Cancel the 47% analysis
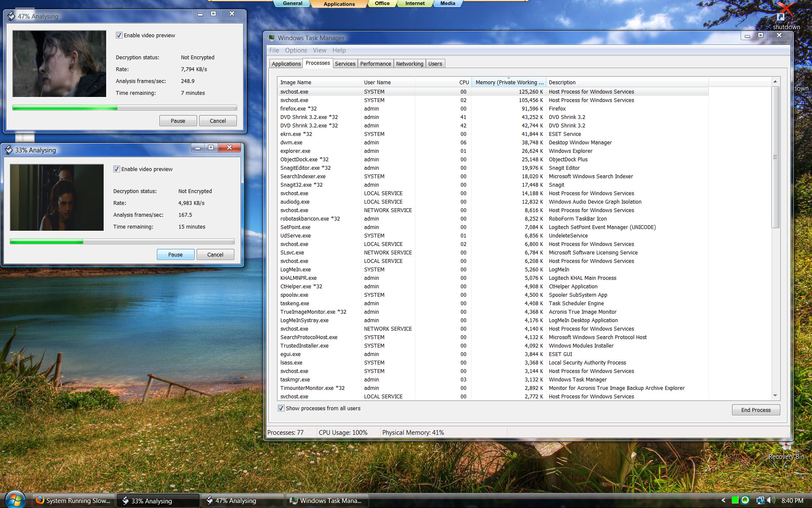Screen dimensions: 812x508 (x=218, y=121)
